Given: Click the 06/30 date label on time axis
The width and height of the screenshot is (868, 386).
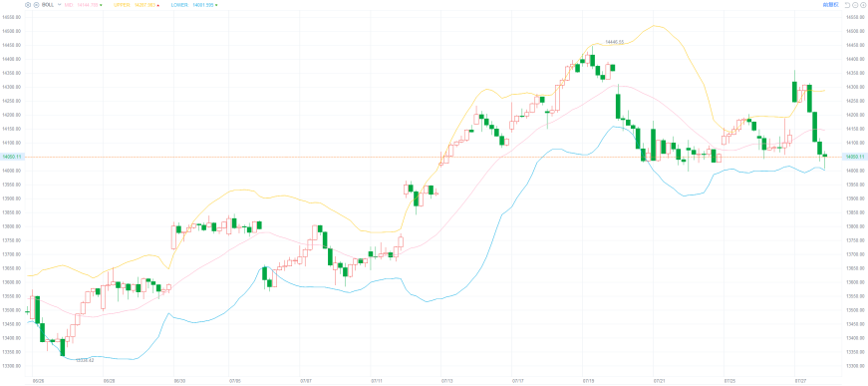Looking at the screenshot, I should click(x=179, y=381).
